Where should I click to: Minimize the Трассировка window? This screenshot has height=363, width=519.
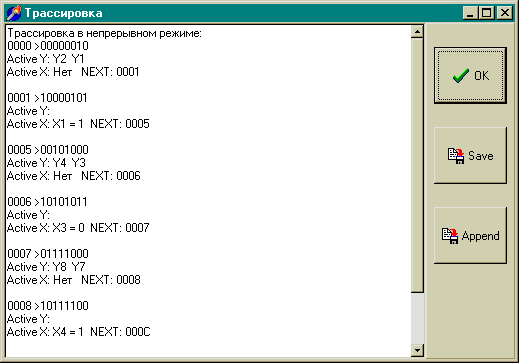[x=470, y=13]
